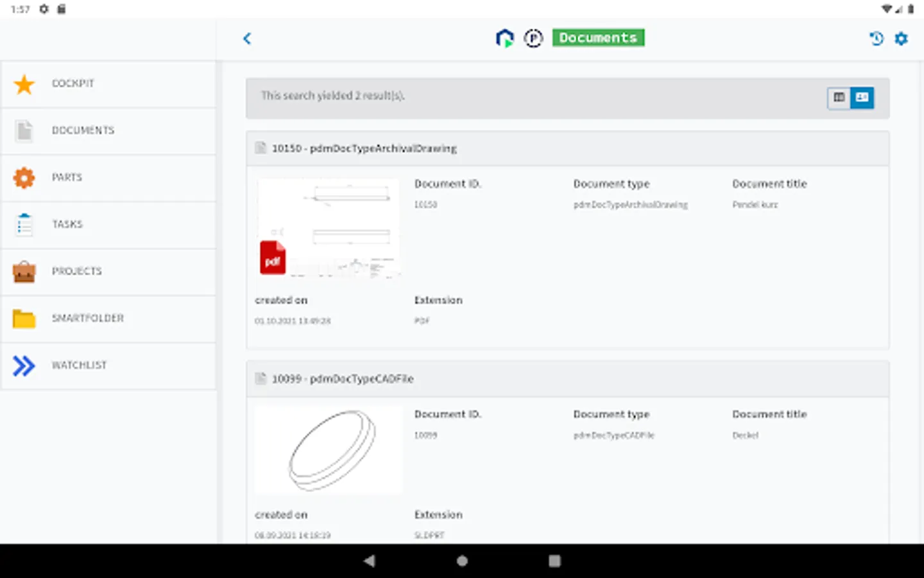Select the text 'This search yielded 2 result(s).'
Screen dimensions: 924x578
333,96
